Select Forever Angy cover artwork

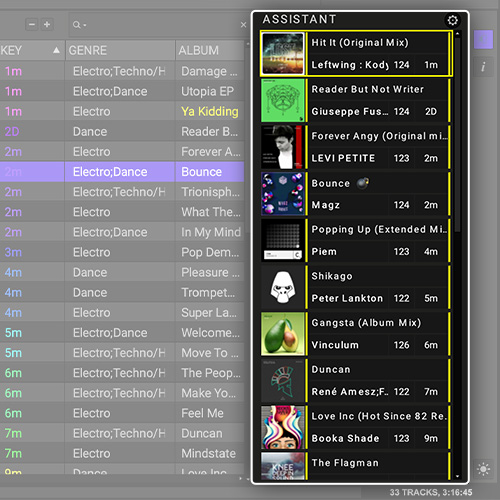tap(283, 147)
